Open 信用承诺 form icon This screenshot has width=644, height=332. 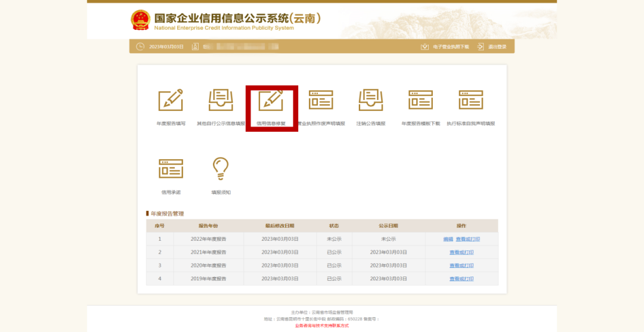click(x=171, y=169)
